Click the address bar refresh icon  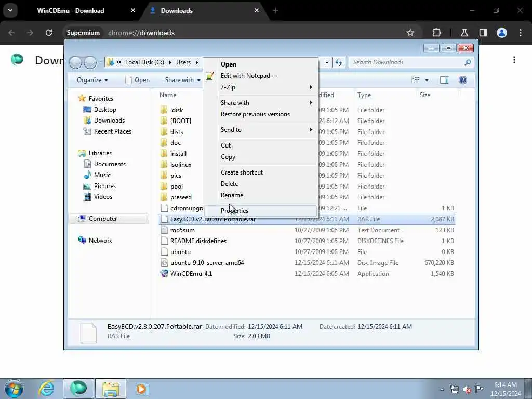click(x=339, y=62)
